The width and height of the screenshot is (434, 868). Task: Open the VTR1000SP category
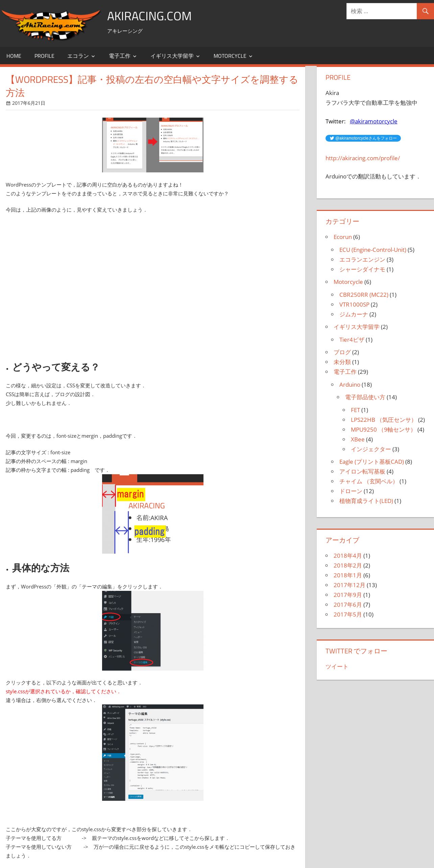pyautogui.click(x=354, y=305)
